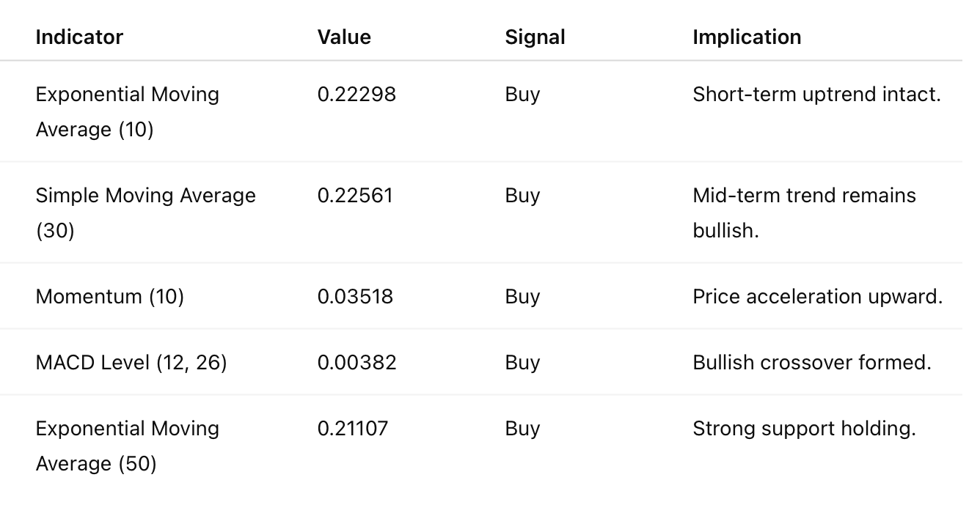The image size is (980, 513).
Task: Click 'Strong support holding.' text
Action: tap(804, 428)
